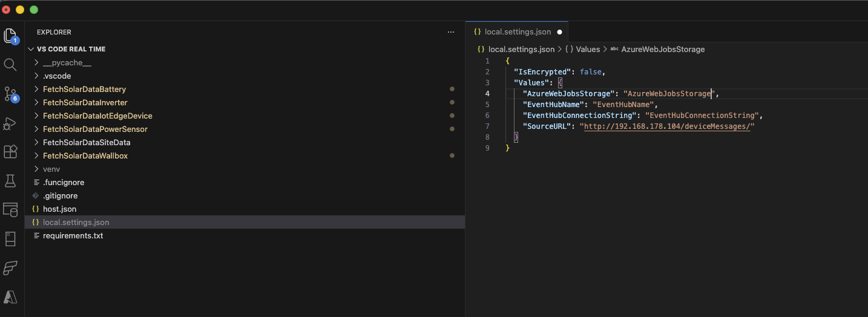
Task: Click the unsaved dot on local.settings.json tab
Action: (x=559, y=32)
